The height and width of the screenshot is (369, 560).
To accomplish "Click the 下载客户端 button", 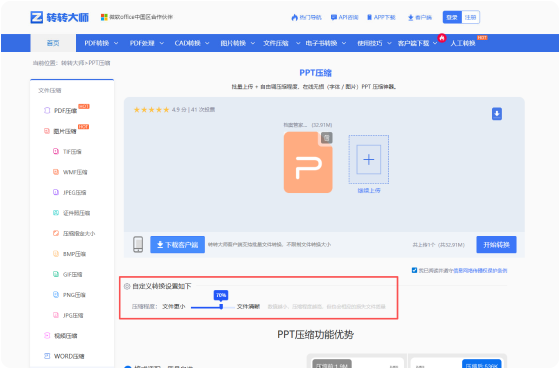I will pos(178,245).
